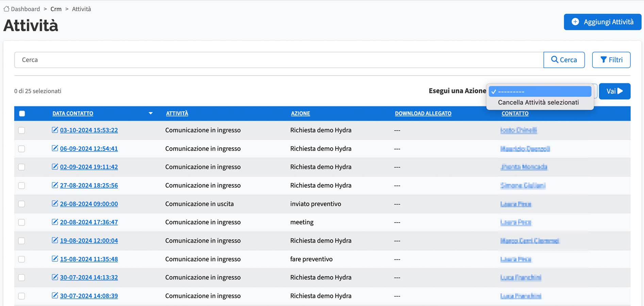This screenshot has width=644, height=306.
Task: Go to Crm breadcrumb link
Action: pos(56,9)
